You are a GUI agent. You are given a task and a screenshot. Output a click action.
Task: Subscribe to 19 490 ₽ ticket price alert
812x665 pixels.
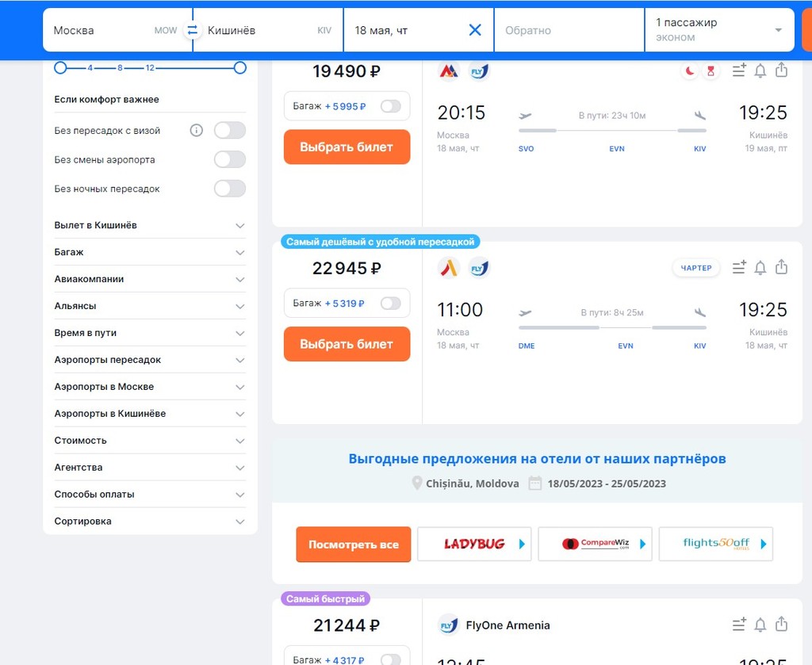(x=760, y=71)
